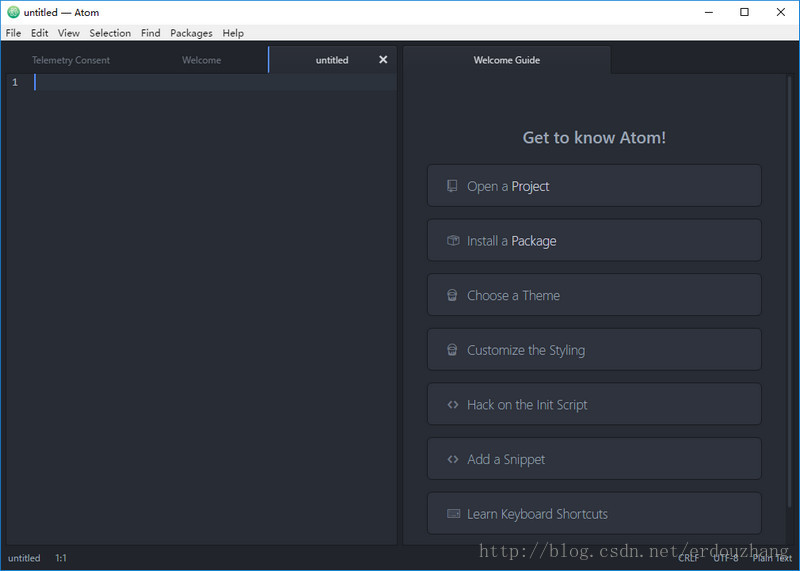Click the Welcome Guide vertical scrollbar
The height and width of the screenshot is (571, 800).
tap(789, 291)
